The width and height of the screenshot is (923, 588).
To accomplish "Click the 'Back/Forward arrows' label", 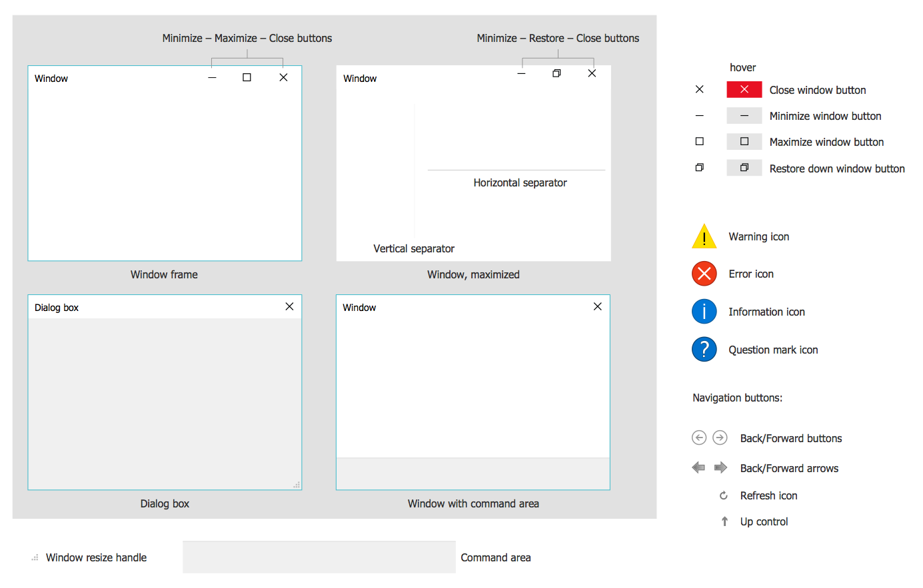I will [789, 468].
